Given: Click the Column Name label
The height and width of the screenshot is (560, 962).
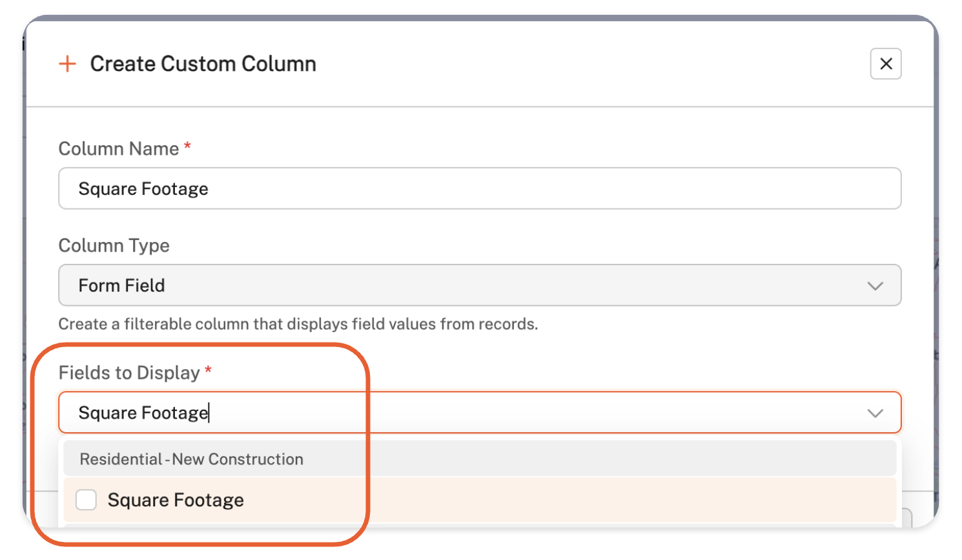Looking at the screenshot, I should [119, 149].
